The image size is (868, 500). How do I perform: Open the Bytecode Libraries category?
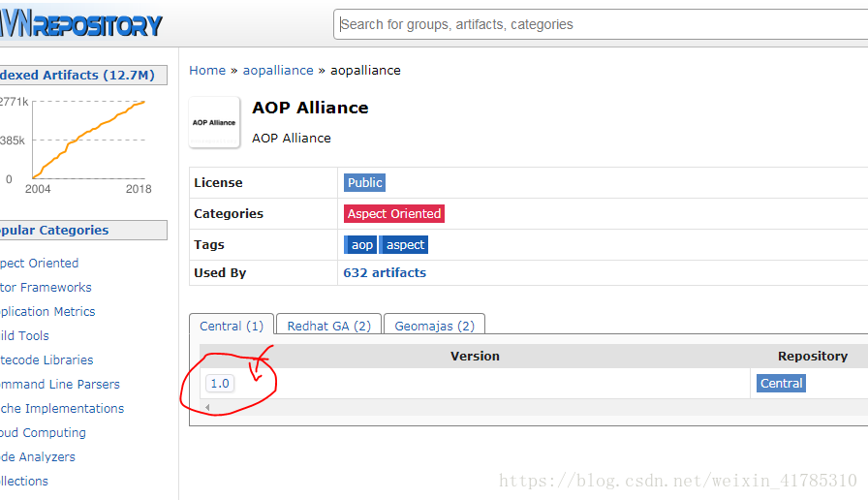pyautogui.click(x=46, y=359)
